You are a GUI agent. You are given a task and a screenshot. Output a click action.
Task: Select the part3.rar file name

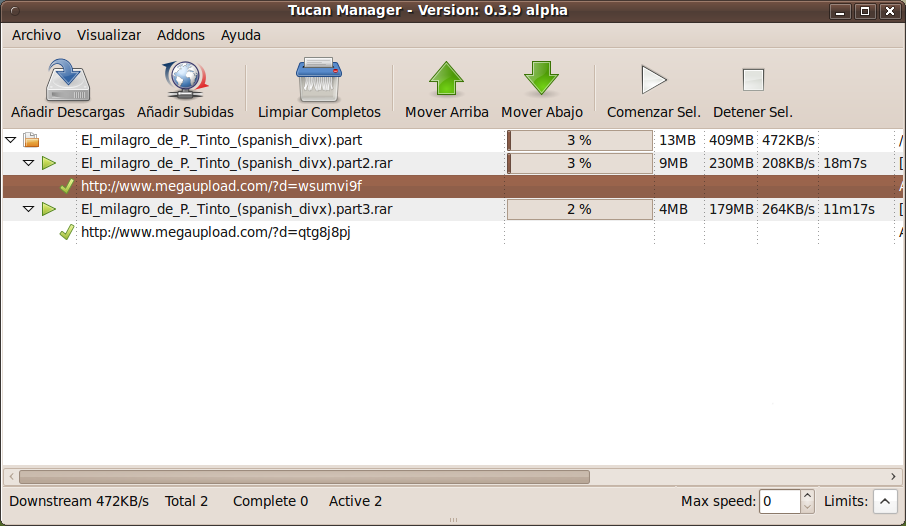pyautogui.click(x=236, y=209)
